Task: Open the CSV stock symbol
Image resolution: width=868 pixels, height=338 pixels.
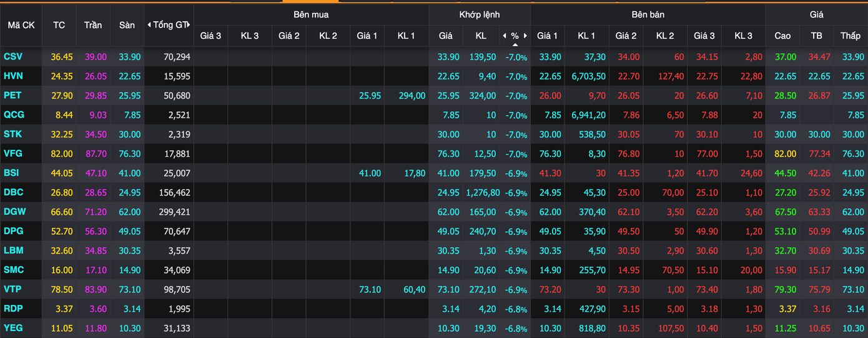Action: pos(13,57)
